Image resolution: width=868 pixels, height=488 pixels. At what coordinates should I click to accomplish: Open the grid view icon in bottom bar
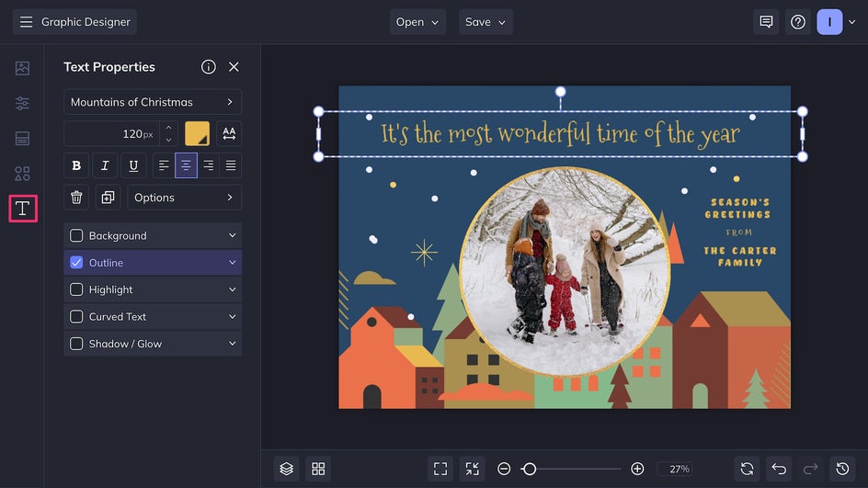tap(318, 470)
